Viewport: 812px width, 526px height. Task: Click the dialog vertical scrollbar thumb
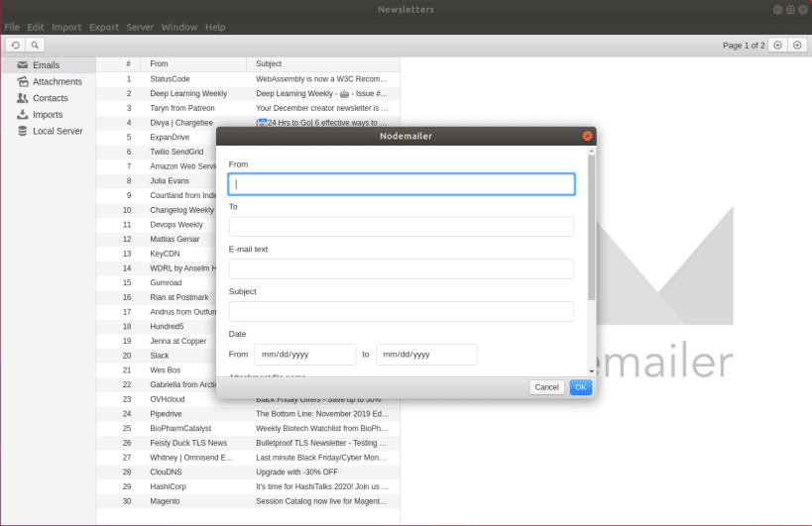coord(591,228)
